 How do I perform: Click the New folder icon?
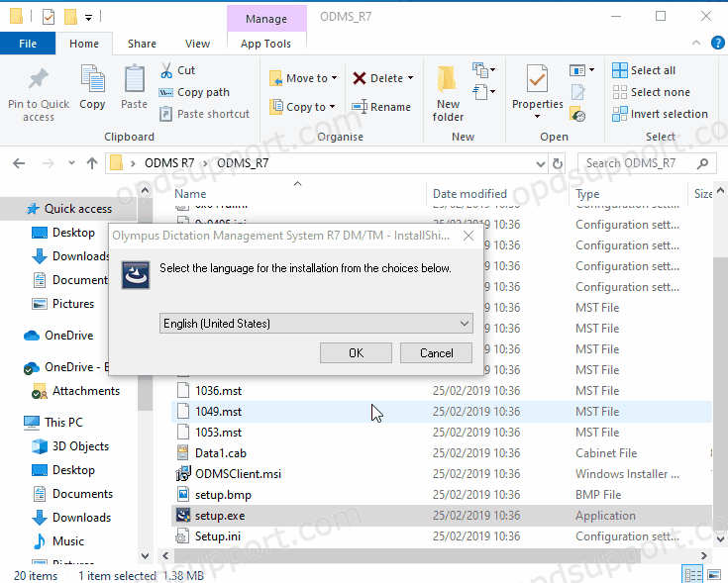pyautogui.click(x=447, y=79)
